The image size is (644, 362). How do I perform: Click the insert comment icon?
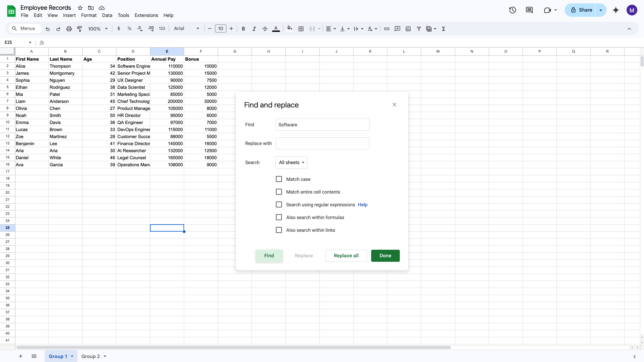pyautogui.click(x=397, y=29)
